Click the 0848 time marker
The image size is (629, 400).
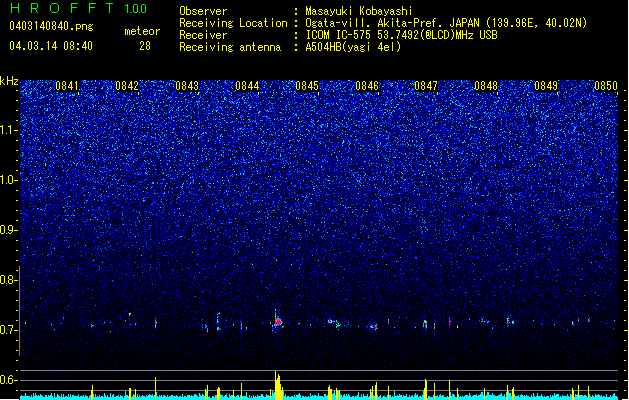(486, 86)
